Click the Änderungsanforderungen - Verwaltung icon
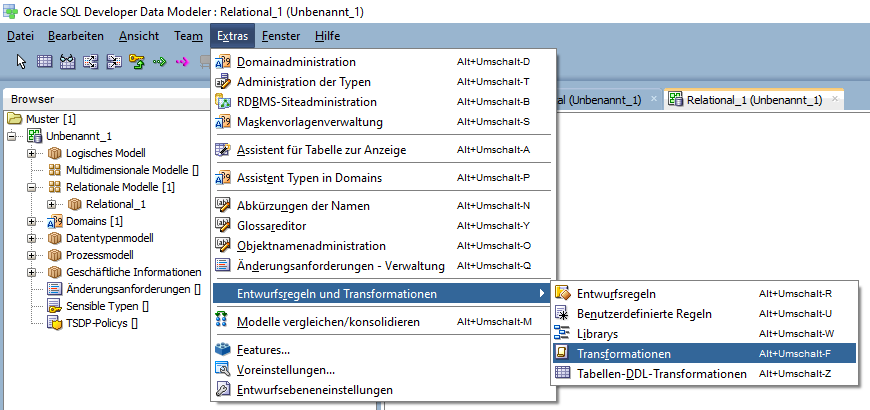This screenshot has height=410, width=870. tap(222, 266)
